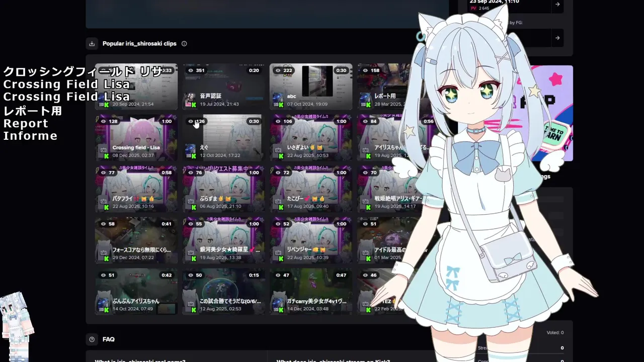Click the info icon beside Popular iris_shirosaki clips
644x362 pixels.
click(184, 44)
